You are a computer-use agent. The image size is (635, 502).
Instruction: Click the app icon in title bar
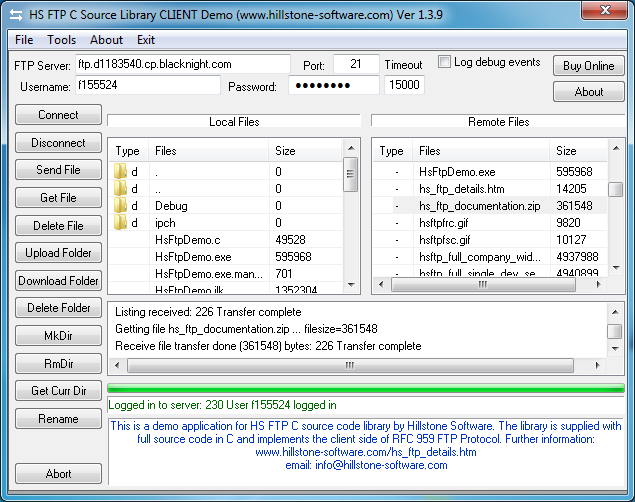(x=16, y=15)
